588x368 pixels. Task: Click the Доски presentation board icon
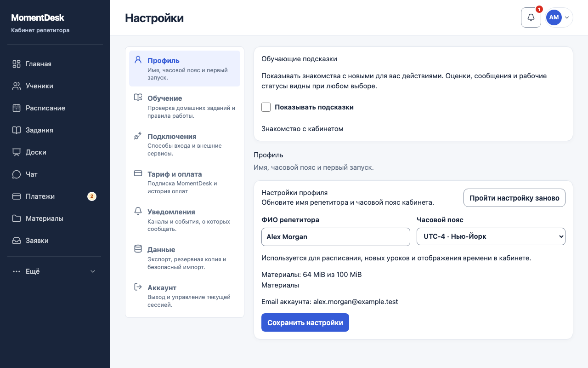[x=17, y=152]
